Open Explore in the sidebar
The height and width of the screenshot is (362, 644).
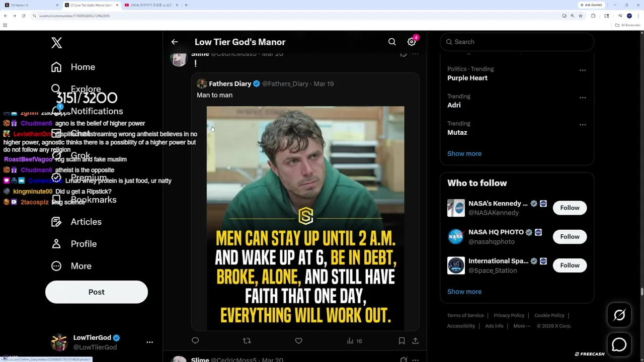click(75, 89)
